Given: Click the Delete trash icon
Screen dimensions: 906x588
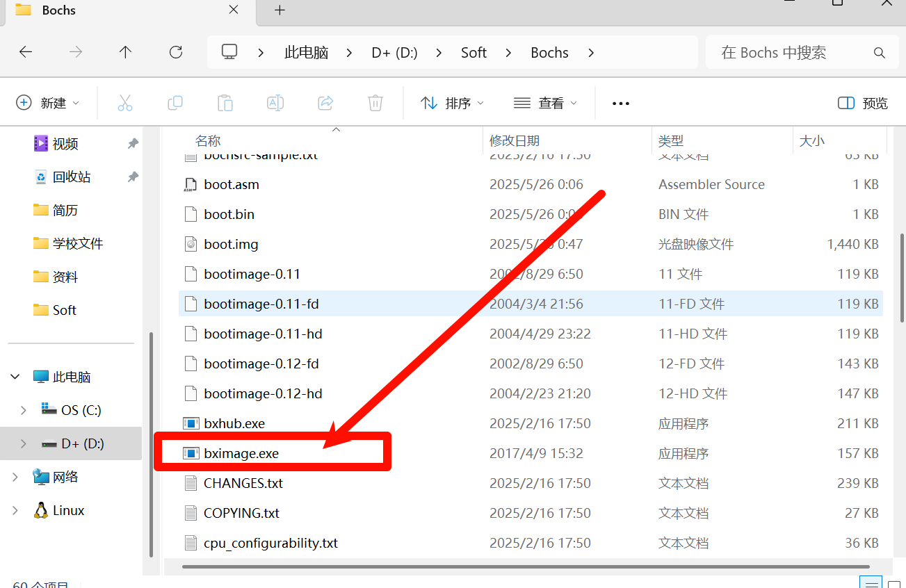Looking at the screenshot, I should point(375,103).
